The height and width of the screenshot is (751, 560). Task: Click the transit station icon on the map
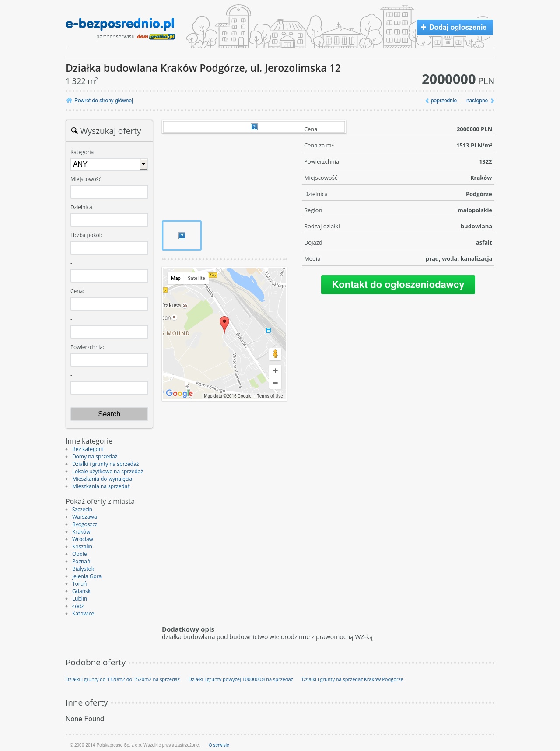tap(268, 330)
